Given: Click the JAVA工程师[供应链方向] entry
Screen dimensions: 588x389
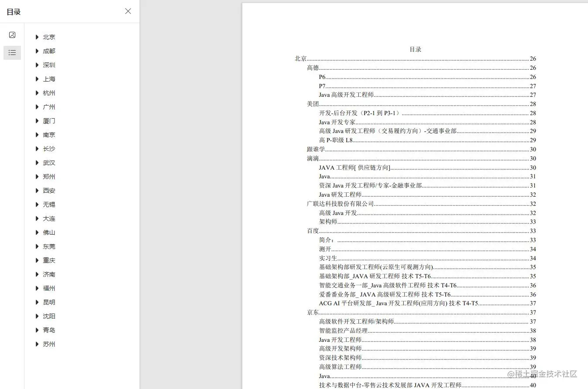Looking at the screenshot, I should 428,167.
